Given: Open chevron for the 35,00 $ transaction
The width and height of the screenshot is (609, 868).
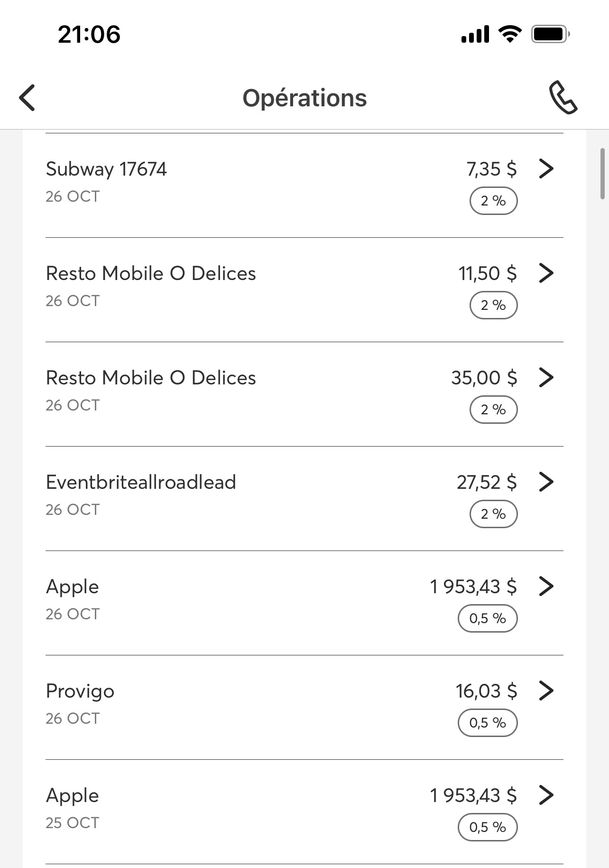Looking at the screenshot, I should [546, 377].
